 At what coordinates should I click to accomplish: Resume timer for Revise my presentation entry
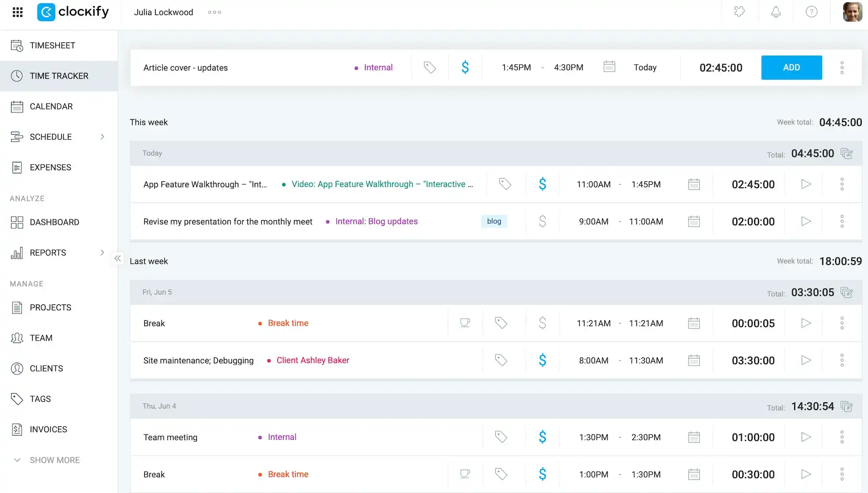[x=806, y=221]
